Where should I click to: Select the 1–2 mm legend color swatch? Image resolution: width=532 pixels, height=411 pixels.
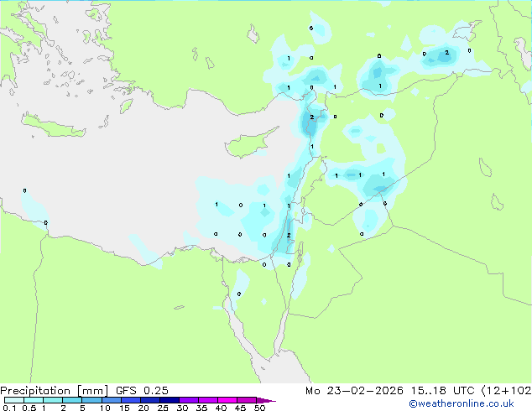pyautogui.click(x=53, y=400)
